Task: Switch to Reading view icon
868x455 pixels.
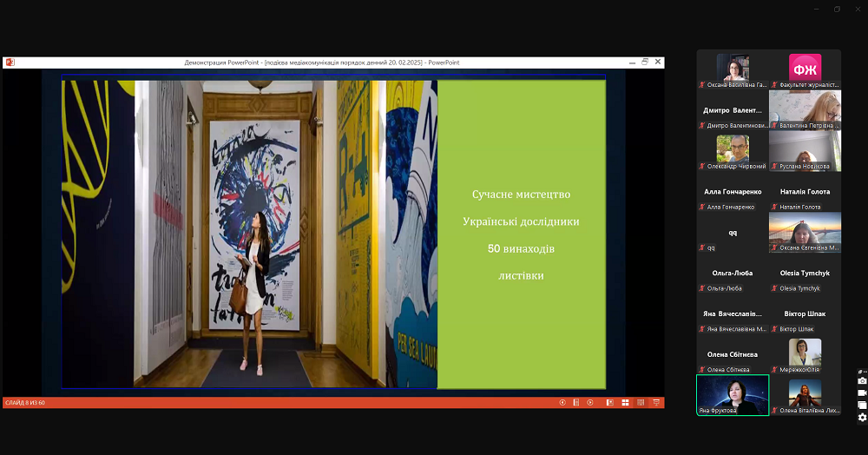Action: (641, 402)
